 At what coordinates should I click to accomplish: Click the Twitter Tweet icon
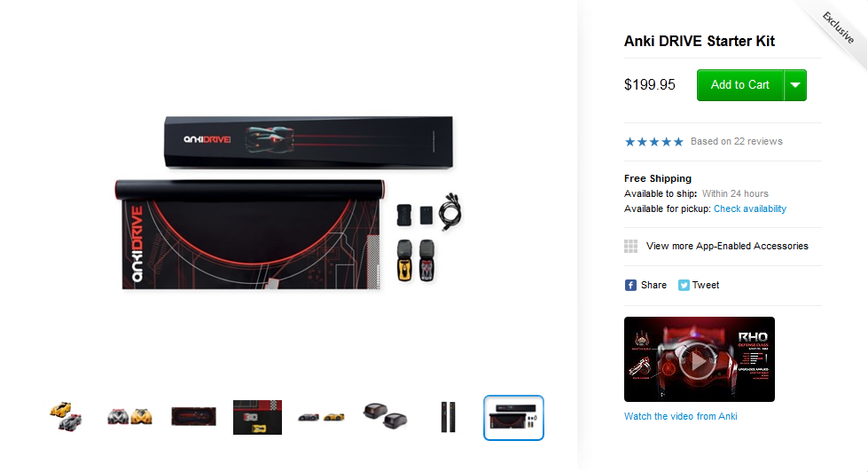[684, 286]
